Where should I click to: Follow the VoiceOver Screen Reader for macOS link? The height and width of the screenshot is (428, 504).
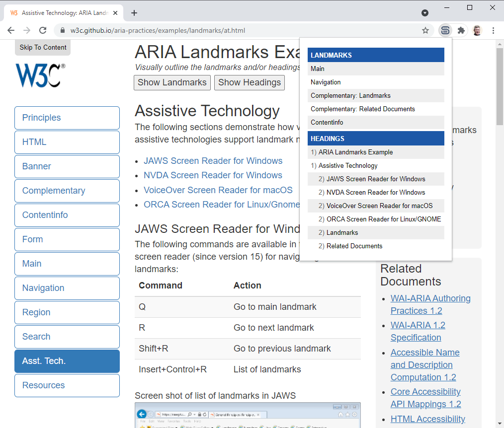coord(218,190)
